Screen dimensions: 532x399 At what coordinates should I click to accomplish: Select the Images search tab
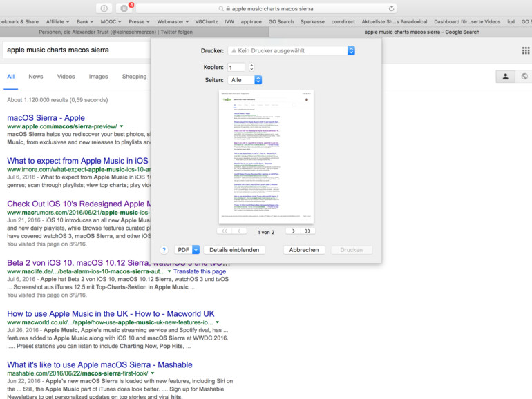pyautogui.click(x=98, y=77)
